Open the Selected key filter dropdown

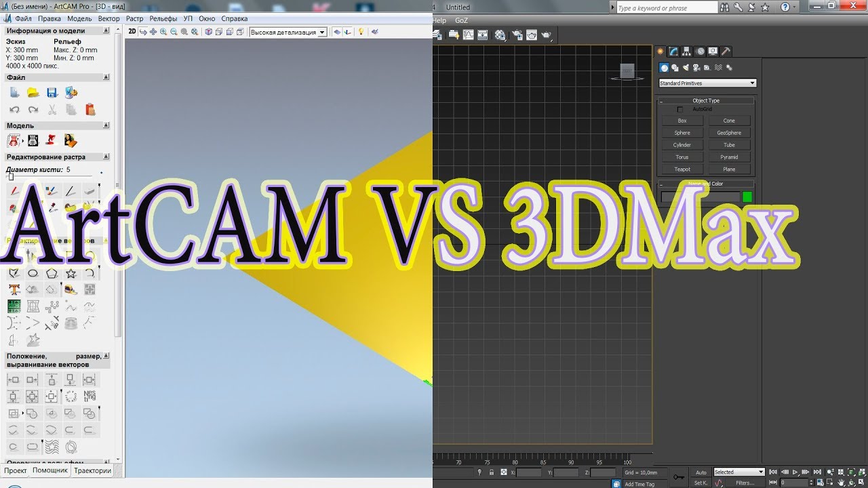pyautogui.click(x=739, y=472)
